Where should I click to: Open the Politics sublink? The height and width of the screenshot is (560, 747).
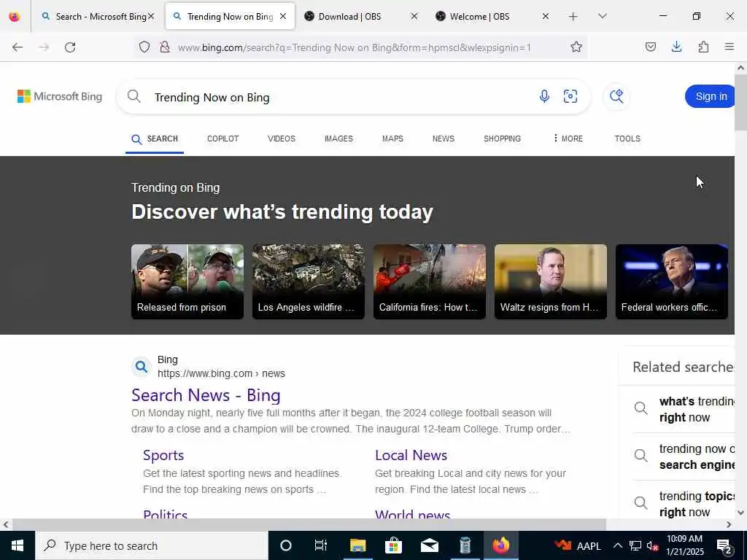pos(166,514)
